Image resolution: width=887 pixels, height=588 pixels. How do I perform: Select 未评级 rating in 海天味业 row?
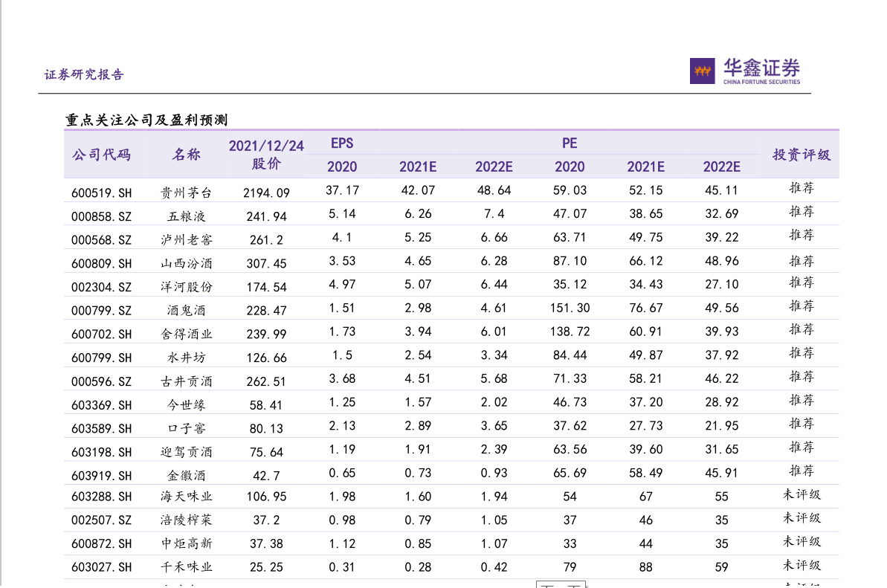tap(801, 494)
